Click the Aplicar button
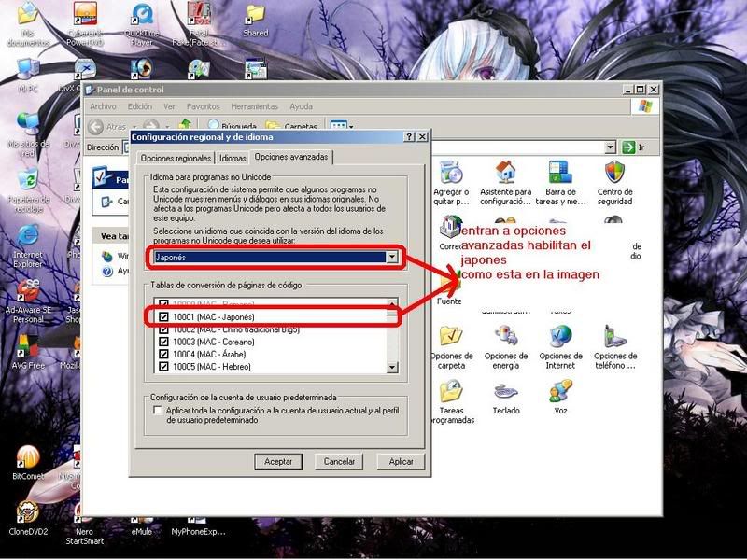This screenshot has width=747, height=560. pyautogui.click(x=401, y=461)
